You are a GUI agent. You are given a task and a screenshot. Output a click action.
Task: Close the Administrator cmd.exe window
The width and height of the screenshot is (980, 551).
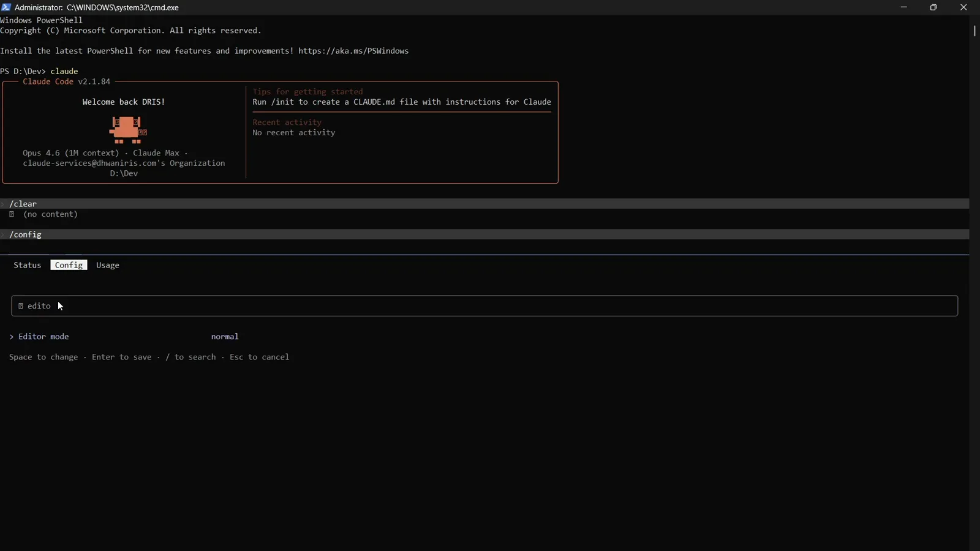[x=963, y=7]
